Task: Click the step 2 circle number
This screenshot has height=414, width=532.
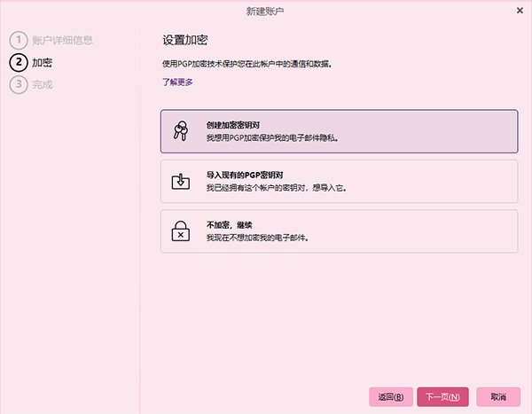Action: pyautogui.click(x=19, y=62)
